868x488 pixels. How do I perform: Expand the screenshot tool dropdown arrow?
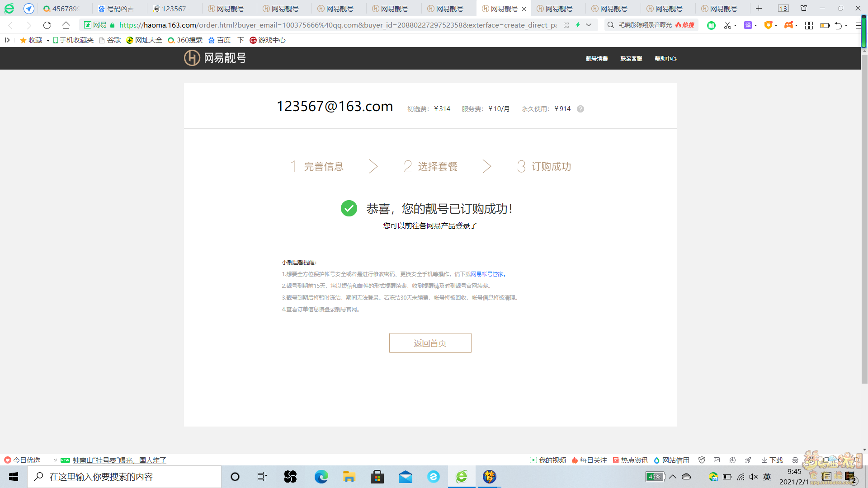tap(736, 26)
